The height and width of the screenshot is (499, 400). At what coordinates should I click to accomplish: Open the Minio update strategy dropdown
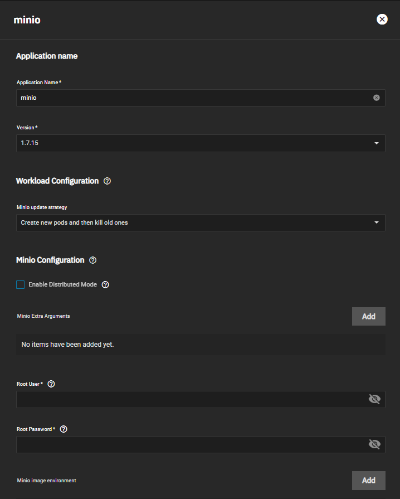[x=201, y=223]
